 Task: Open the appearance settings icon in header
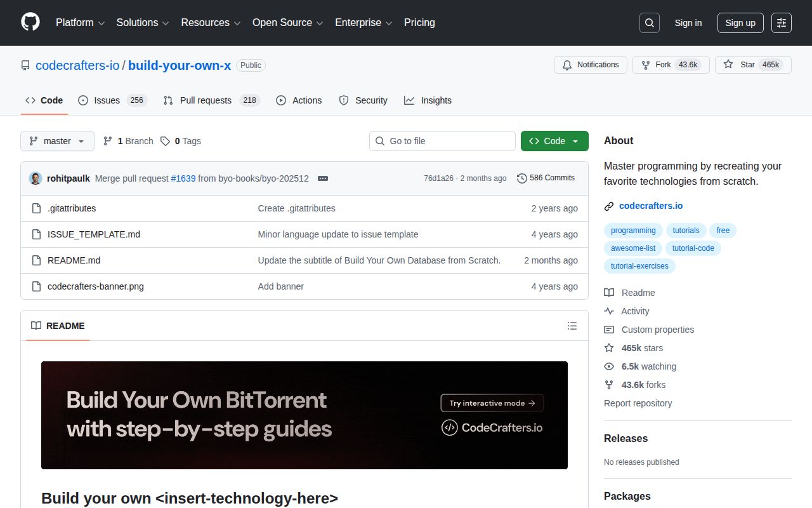click(781, 23)
